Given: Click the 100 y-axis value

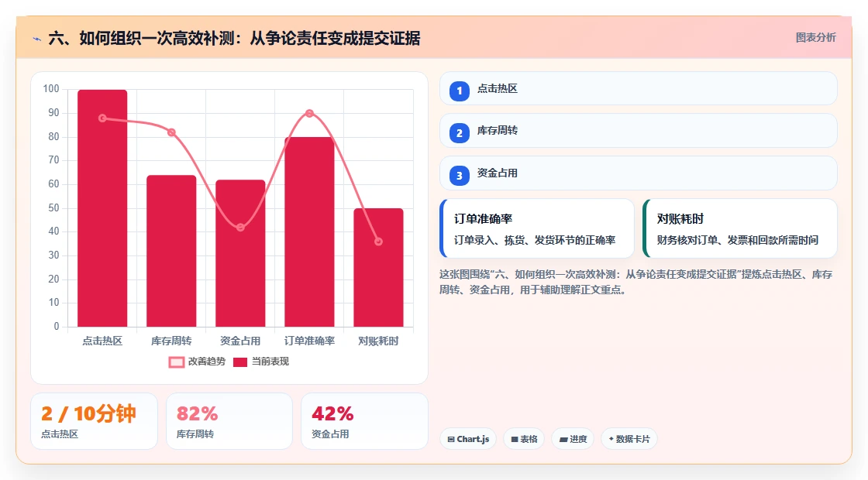Looking at the screenshot, I should pyautogui.click(x=51, y=89).
